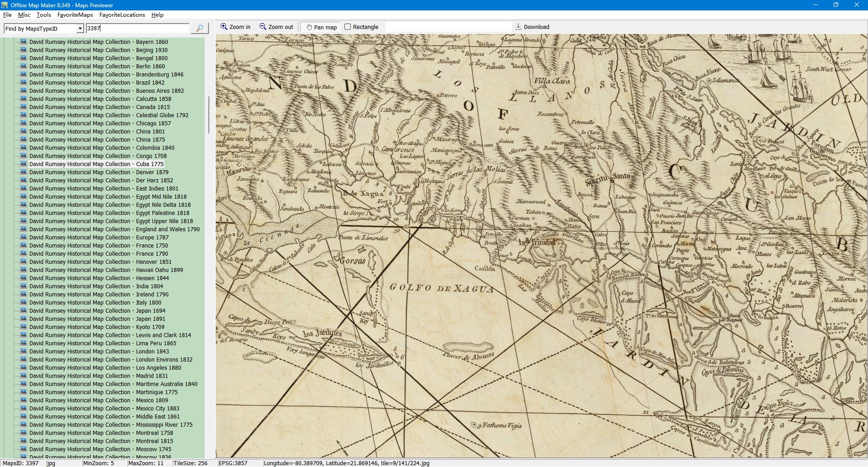Choose the Mississippi River 1775 map

pos(111,425)
